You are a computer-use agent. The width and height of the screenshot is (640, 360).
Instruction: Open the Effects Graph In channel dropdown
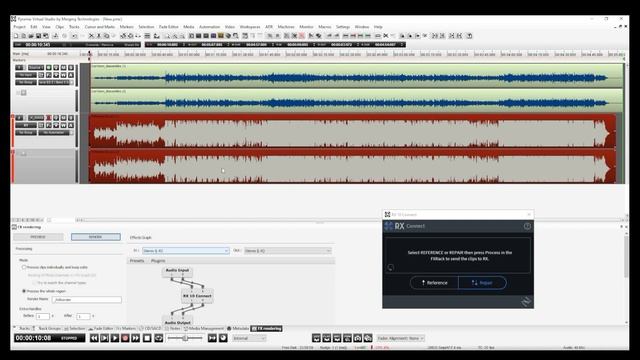[x=186, y=251]
